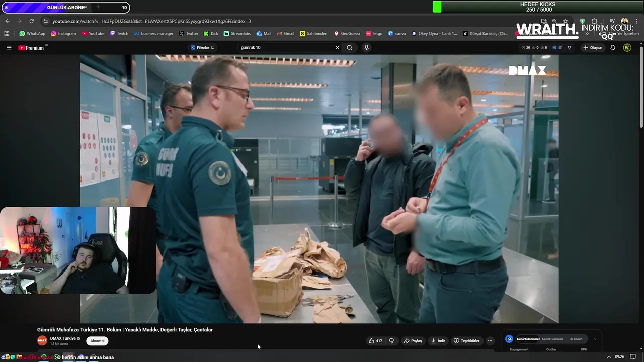The image size is (644, 362).
Task: Start voice search with microphone icon
Action: tap(366, 48)
